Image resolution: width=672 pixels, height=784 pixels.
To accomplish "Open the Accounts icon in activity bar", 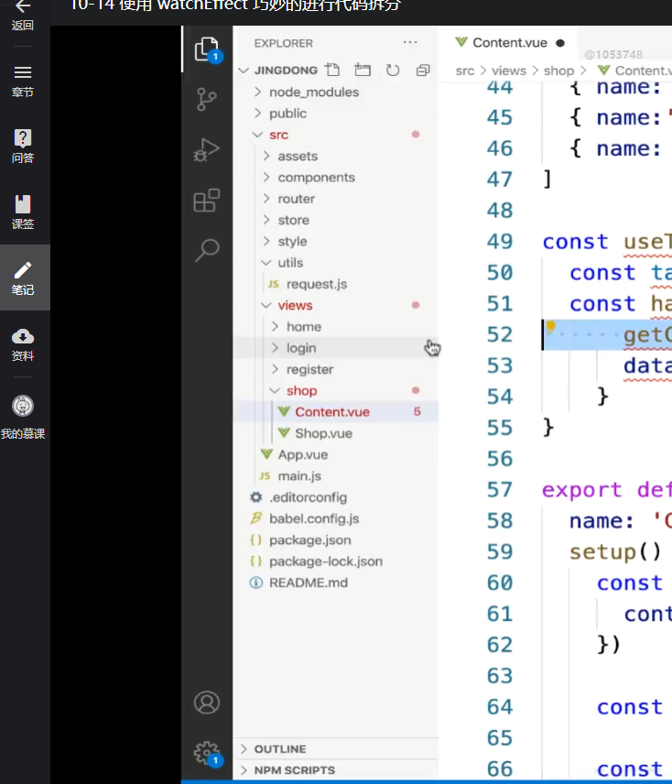I will click(x=206, y=702).
